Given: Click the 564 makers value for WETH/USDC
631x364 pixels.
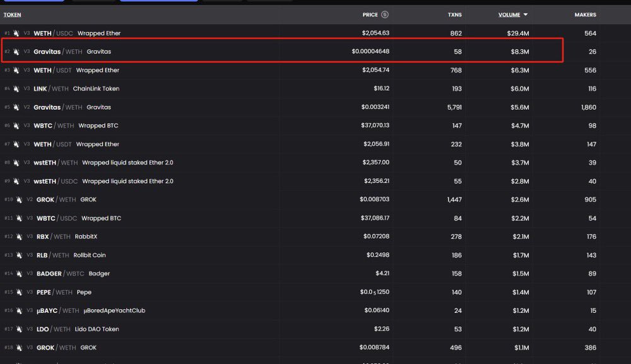Looking at the screenshot, I should 591,33.
